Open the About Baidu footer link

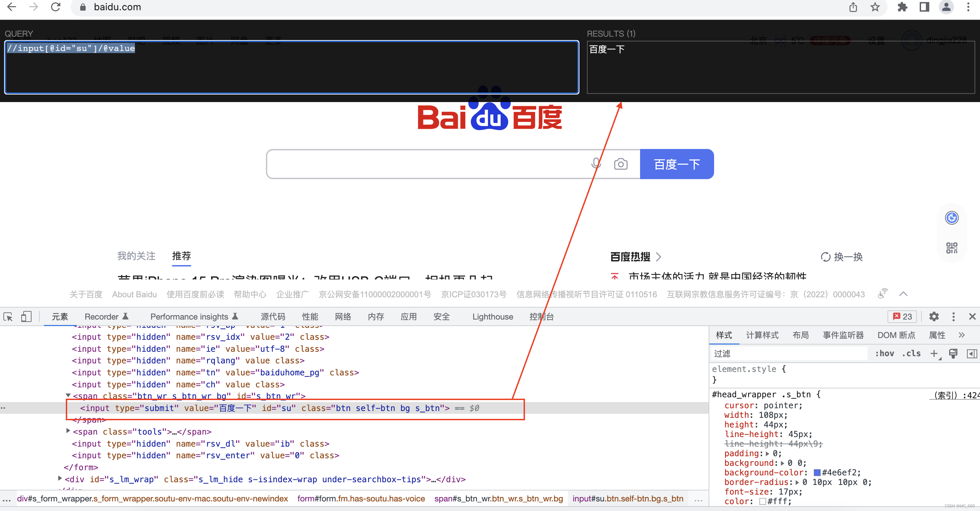134,294
